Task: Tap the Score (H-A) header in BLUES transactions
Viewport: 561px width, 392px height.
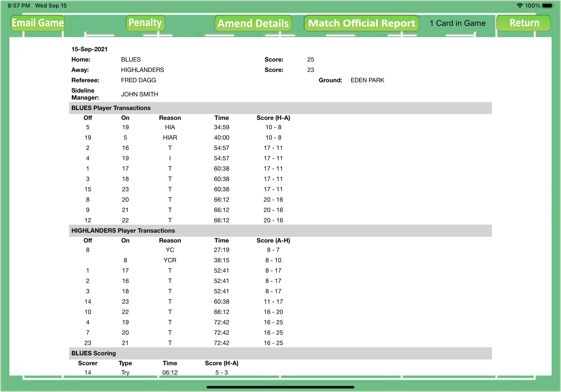Action: pyautogui.click(x=273, y=118)
